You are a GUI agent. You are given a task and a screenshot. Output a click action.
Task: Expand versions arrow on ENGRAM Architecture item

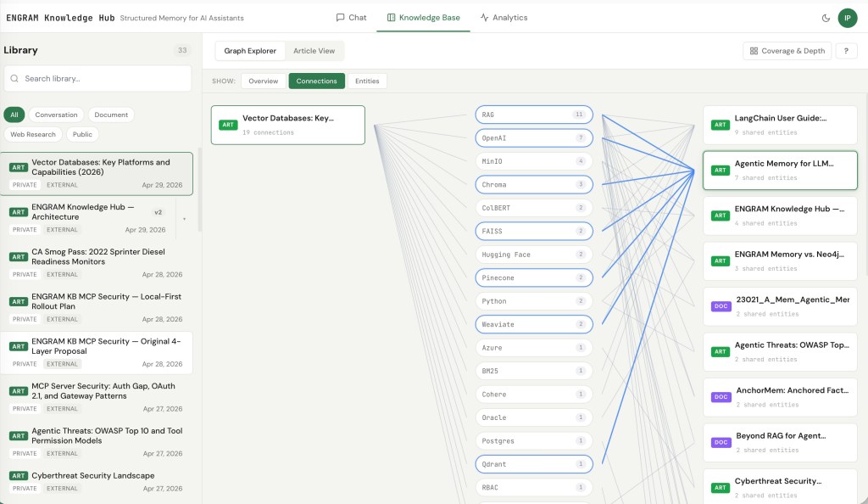(x=184, y=219)
